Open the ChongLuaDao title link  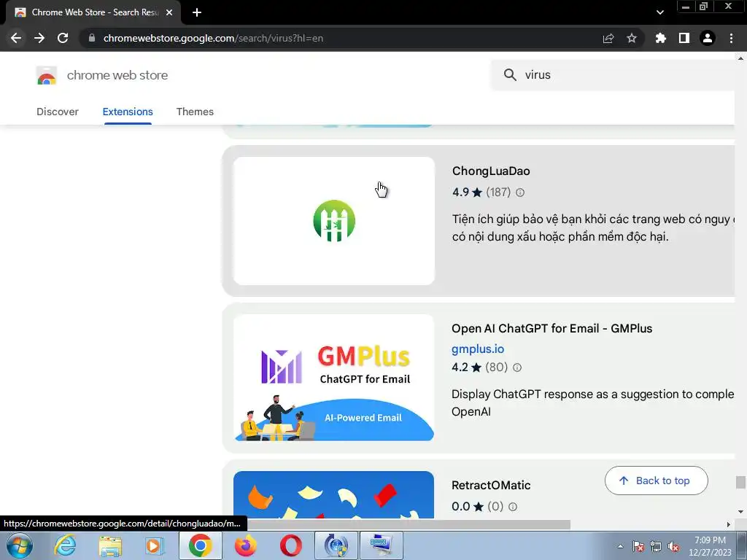coord(491,171)
